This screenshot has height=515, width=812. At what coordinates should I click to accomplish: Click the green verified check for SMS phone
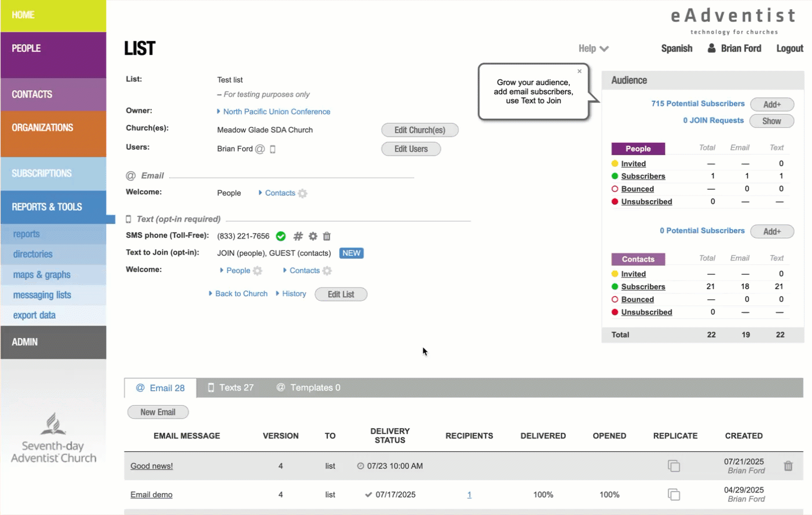[281, 236]
